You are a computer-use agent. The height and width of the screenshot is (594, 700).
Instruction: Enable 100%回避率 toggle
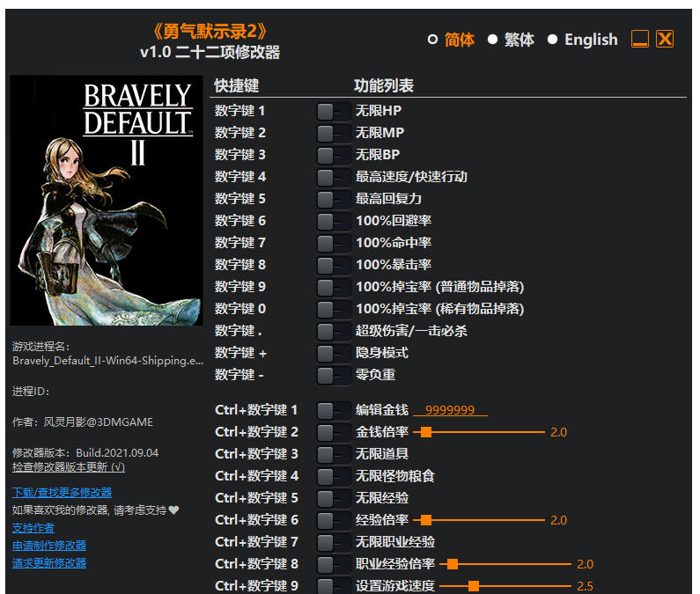tap(334, 221)
